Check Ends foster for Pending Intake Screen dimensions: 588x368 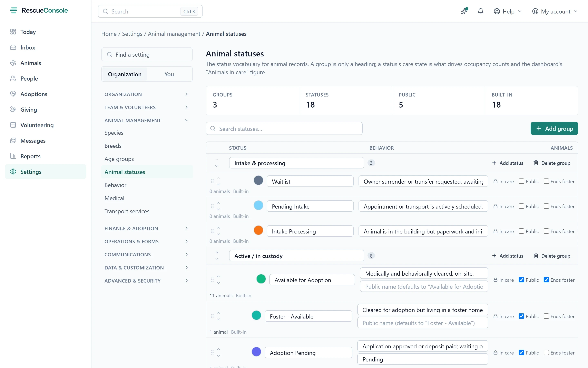tap(546, 206)
